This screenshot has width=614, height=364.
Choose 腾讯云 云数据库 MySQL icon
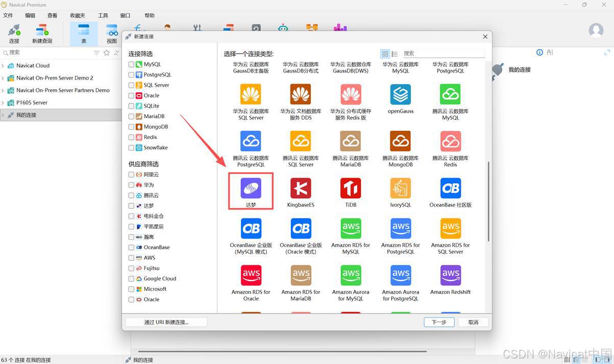coord(451,94)
